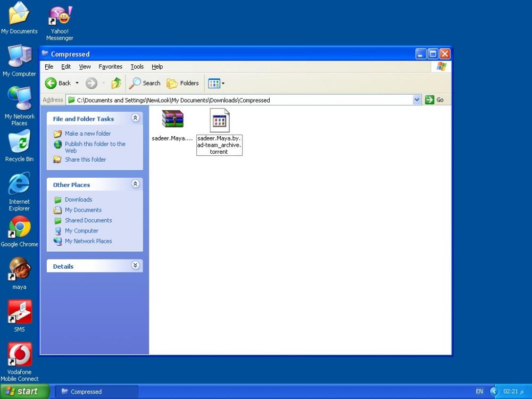
Task: Open the Edit menu
Action: coord(66,66)
